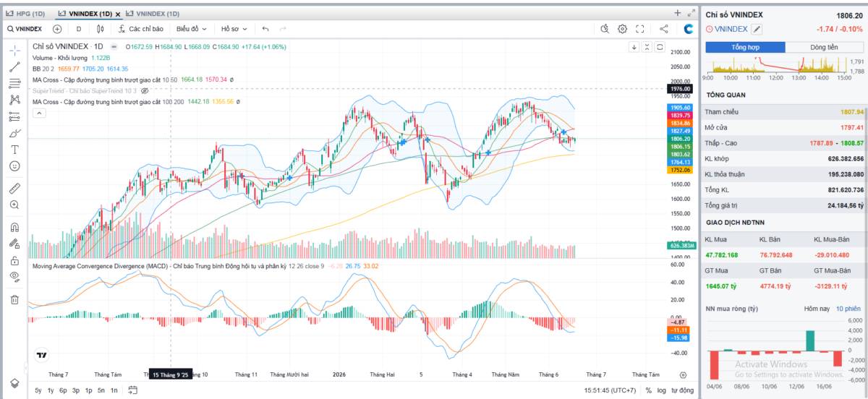
Task: Select Hôm nay net buying view
Action: click(816, 309)
